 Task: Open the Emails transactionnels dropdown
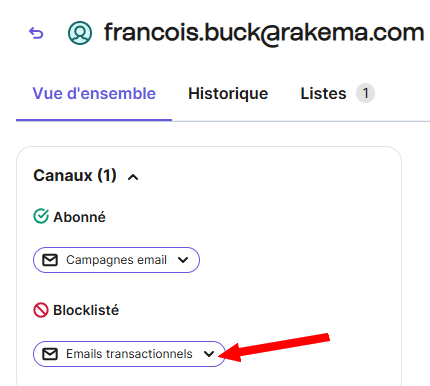pos(129,354)
